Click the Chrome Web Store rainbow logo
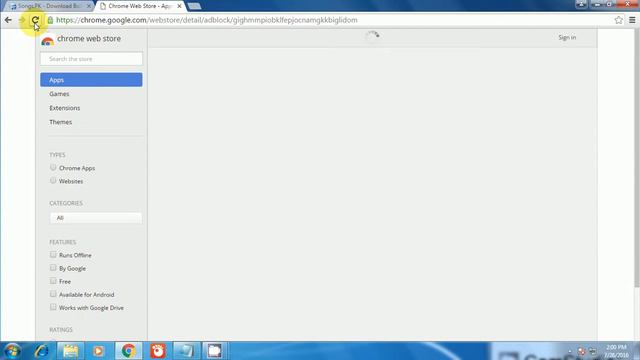The height and width of the screenshot is (360, 640). 47,40
